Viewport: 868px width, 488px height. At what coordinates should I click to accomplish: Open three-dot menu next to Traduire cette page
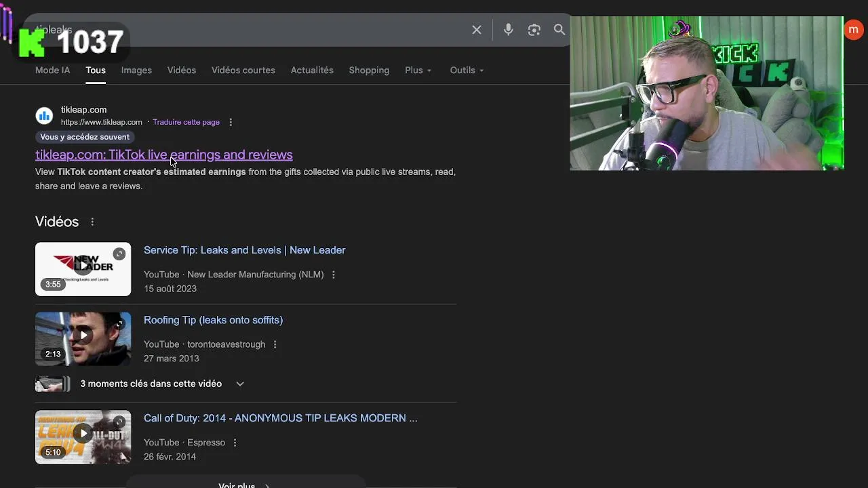pos(231,122)
